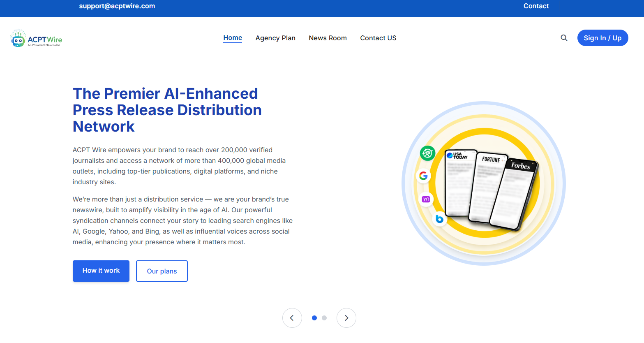Click the Google G icon
The image size is (644, 343).
tap(423, 176)
